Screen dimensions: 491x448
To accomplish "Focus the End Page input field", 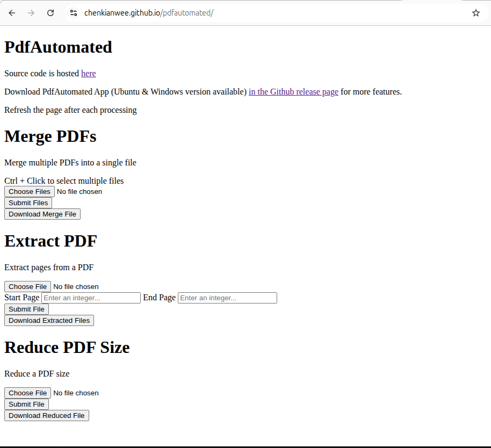I will [227, 298].
